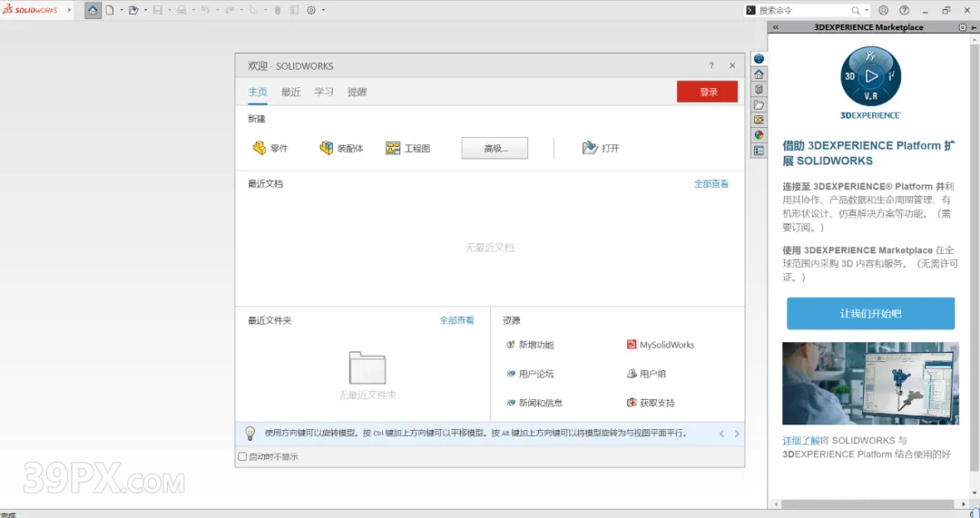Open the MySolidWorks resource link

tap(660, 345)
